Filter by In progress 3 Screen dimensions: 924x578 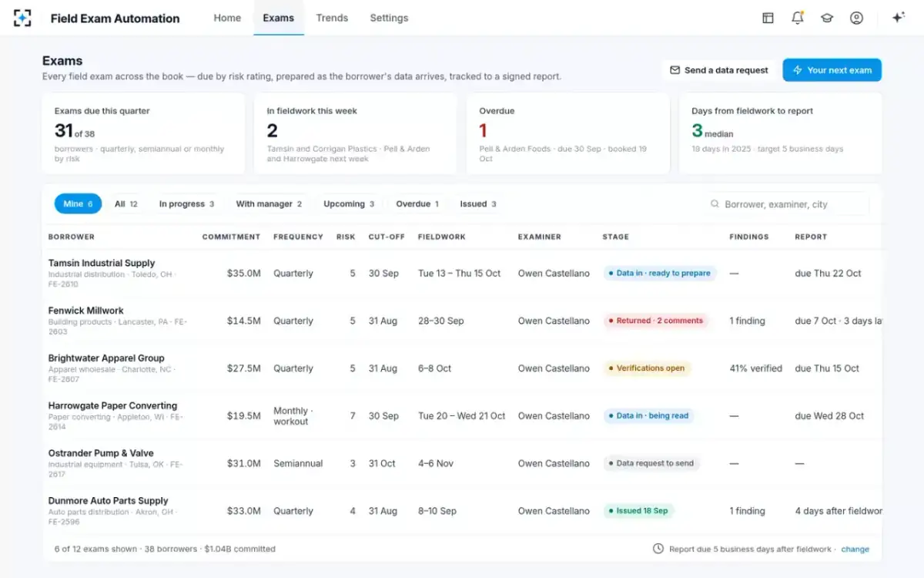(187, 203)
